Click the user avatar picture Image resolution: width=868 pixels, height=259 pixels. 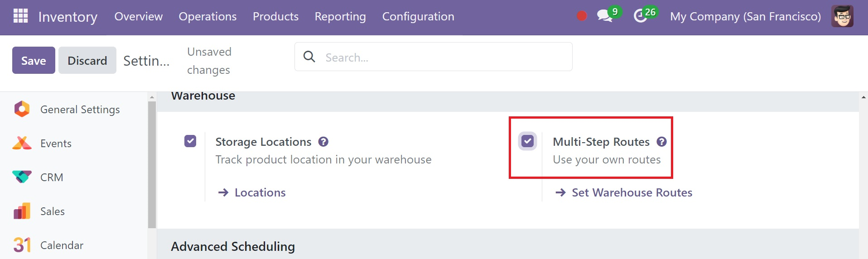click(x=842, y=16)
